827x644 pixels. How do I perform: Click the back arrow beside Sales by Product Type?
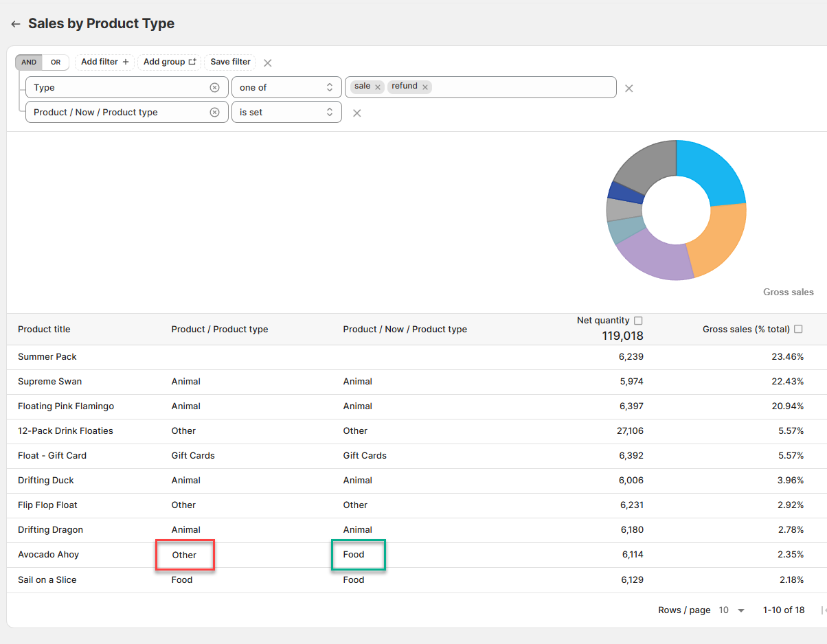15,24
